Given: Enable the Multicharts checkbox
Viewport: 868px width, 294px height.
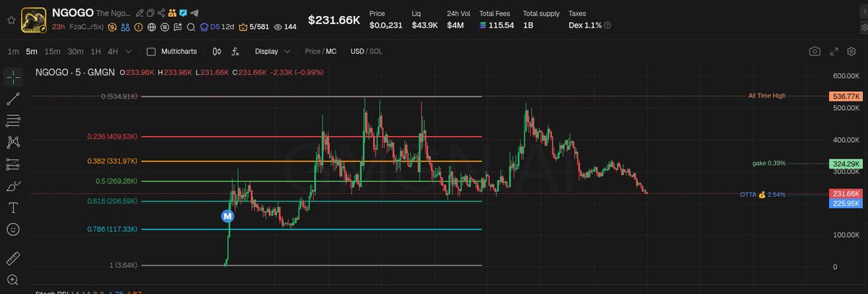Looking at the screenshot, I should (x=151, y=51).
